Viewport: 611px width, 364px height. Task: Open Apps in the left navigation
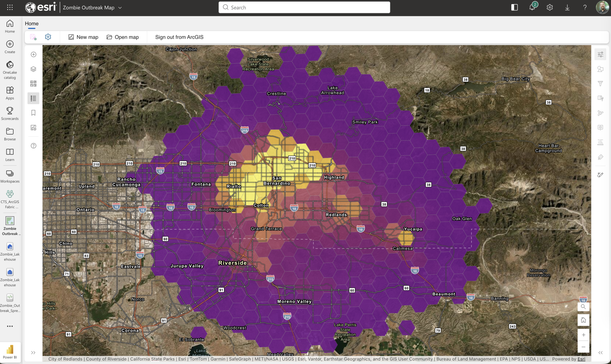[10, 93]
